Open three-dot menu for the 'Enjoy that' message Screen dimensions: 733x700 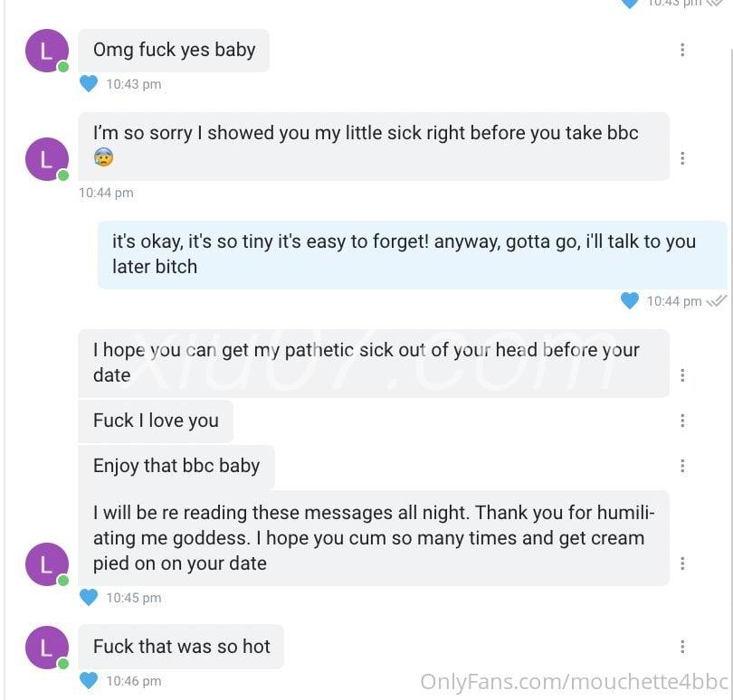[x=682, y=466]
